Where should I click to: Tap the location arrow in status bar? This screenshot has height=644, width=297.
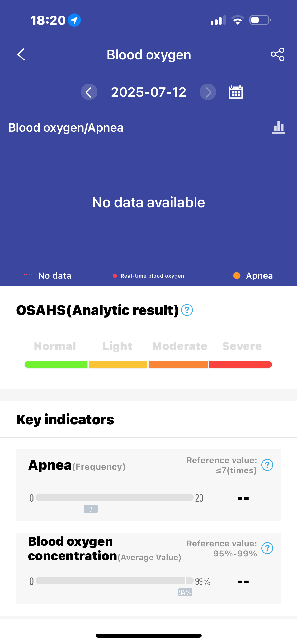[74, 20]
